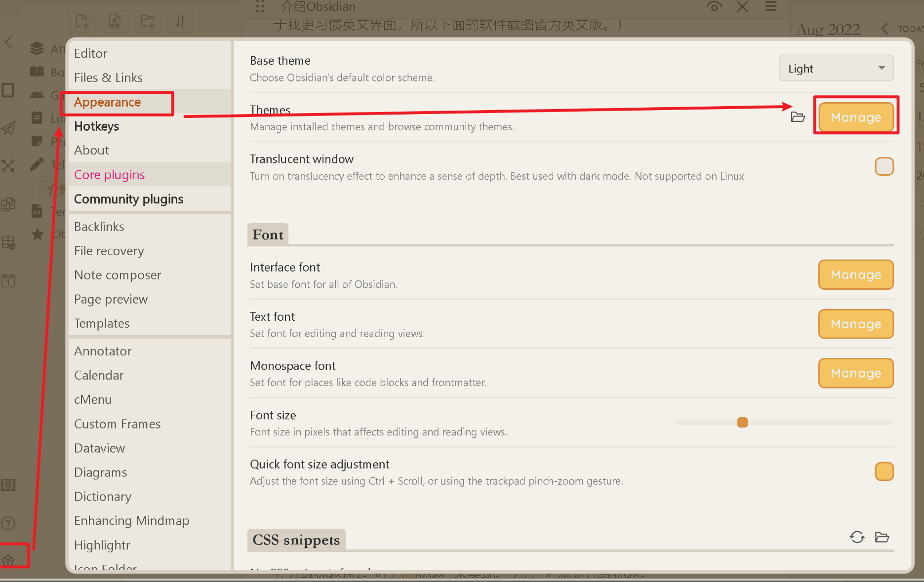Click the new note icon in toolbar
Screen dimensions: 924x582
coord(82,21)
